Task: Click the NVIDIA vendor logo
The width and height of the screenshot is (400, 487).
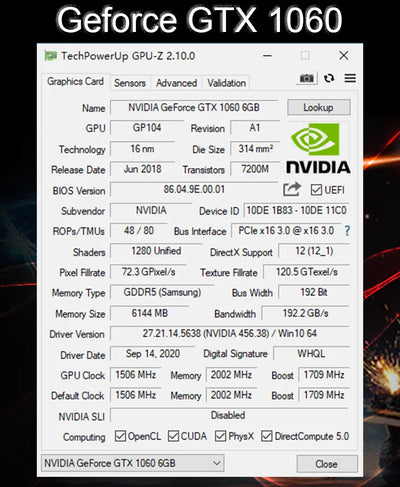Action: click(318, 148)
